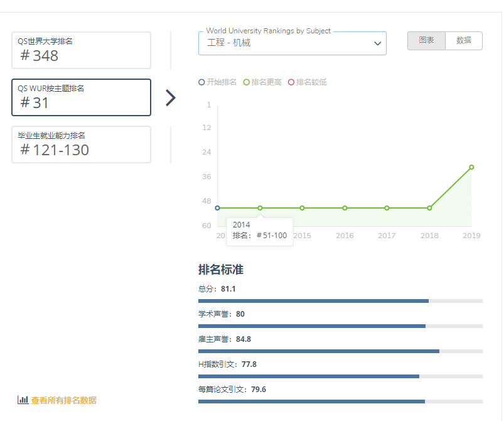This screenshot has width=504, height=421.
Task: Click the first blue starting data point
Action: (218, 208)
